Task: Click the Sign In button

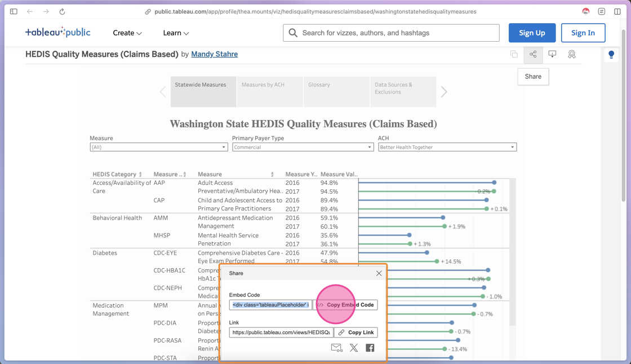Action: [583, 33]
